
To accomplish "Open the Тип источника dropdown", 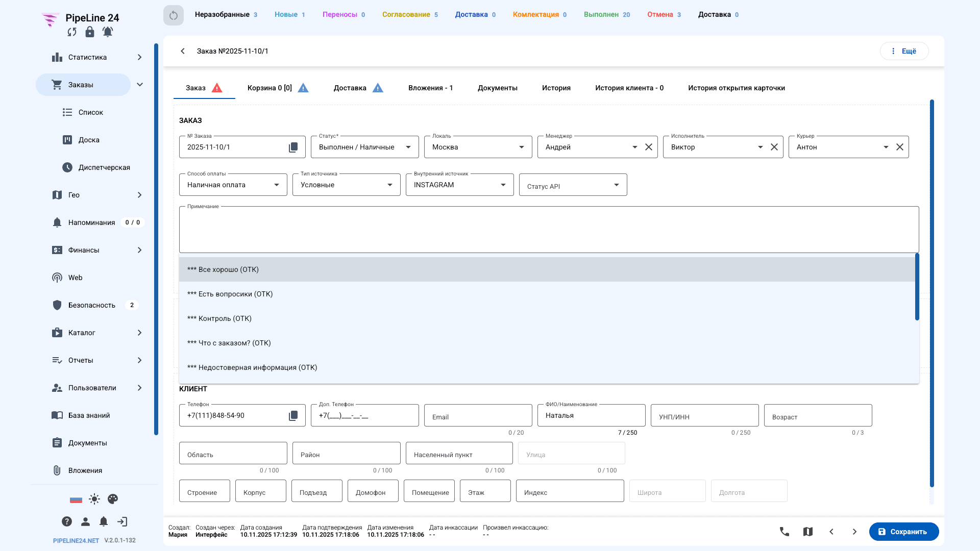I will tap(347, 185).
